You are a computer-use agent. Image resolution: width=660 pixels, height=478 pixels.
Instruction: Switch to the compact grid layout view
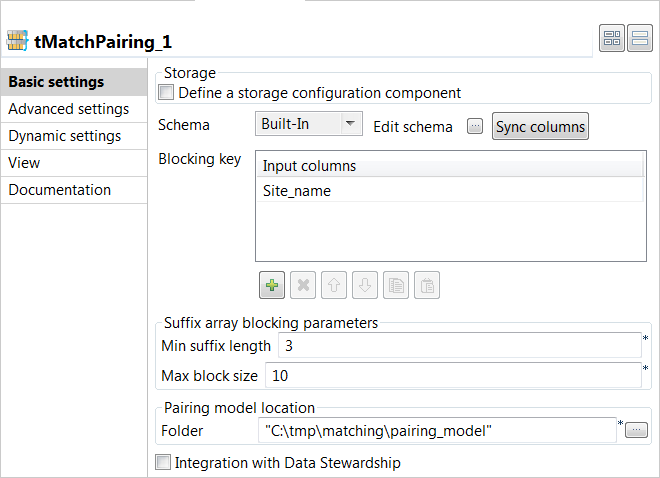click(x=612, y=39)
